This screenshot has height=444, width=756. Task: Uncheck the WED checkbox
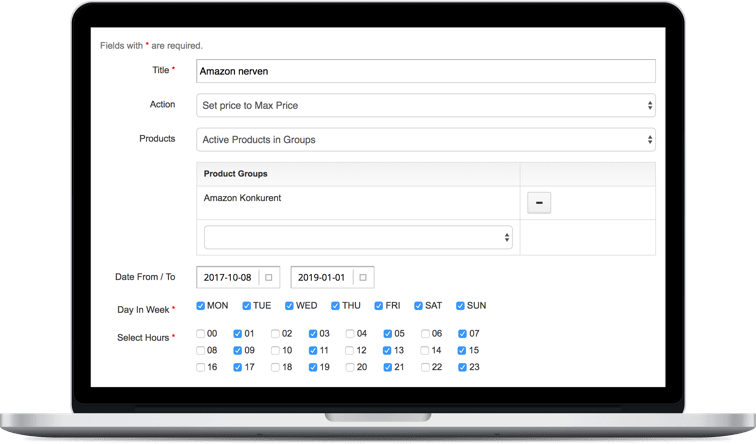click(289, 306)
